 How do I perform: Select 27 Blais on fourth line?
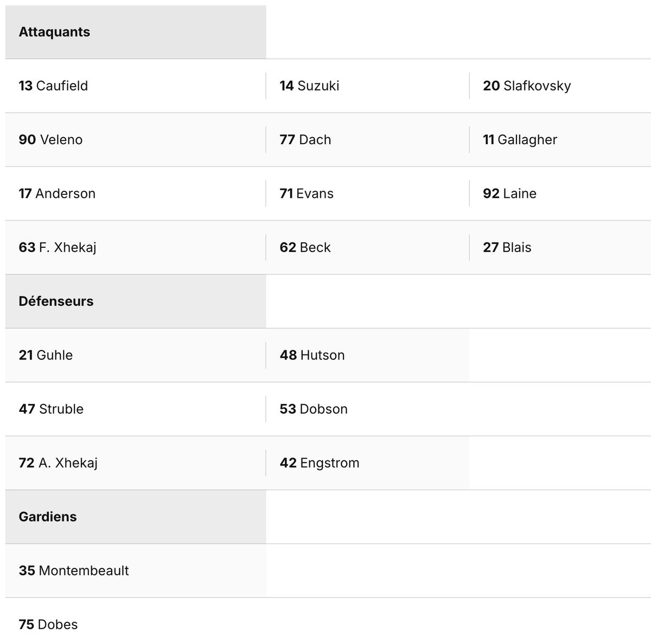coord(507,247)
